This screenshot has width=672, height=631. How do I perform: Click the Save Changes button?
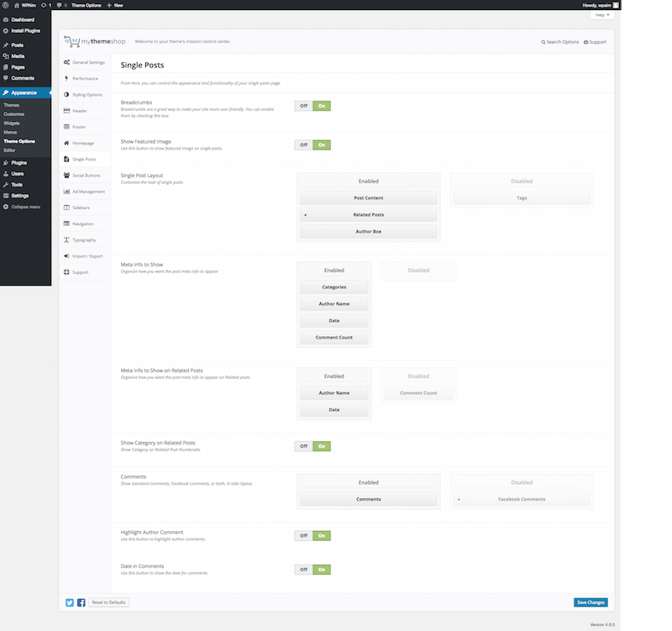591,602
